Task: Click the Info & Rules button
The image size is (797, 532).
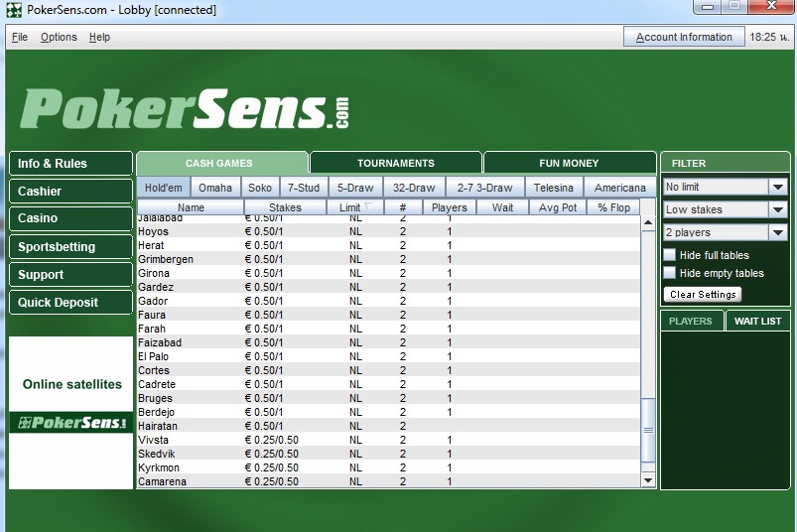Action: [70, 163]
